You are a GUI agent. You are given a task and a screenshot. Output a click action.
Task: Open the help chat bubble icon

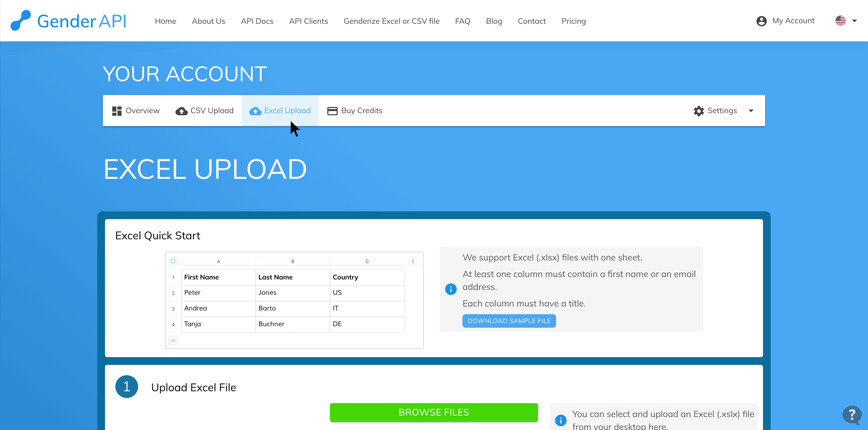coord(852,415)
